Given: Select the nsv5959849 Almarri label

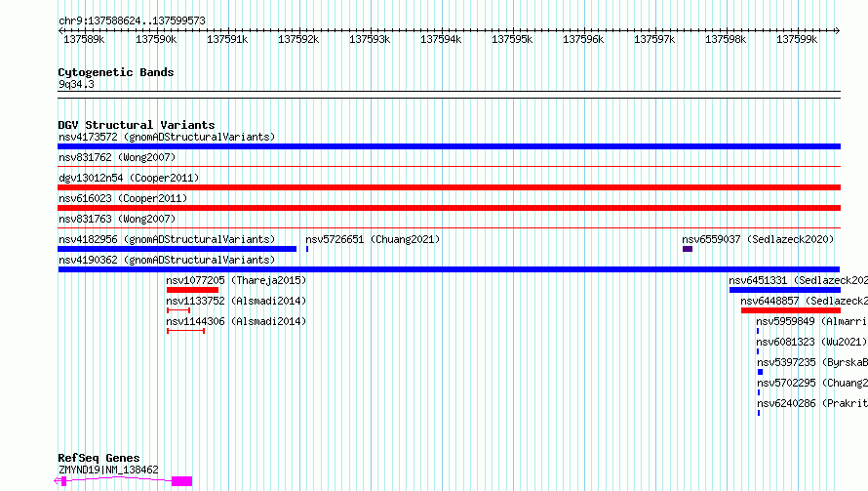Looking at the screenshot, I should pyautogui.click(x=812, y=321).
